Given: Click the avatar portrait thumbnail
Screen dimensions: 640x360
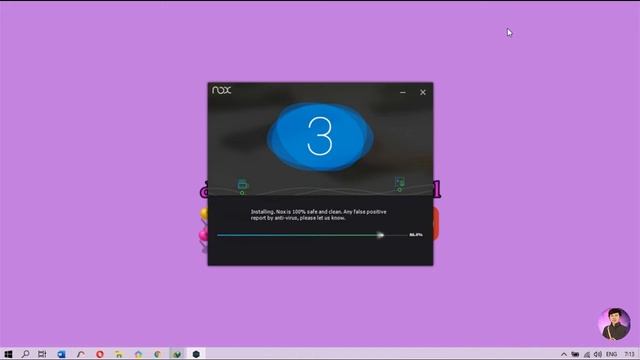Looking at the screenshot, I should click(x=615, y=324).
